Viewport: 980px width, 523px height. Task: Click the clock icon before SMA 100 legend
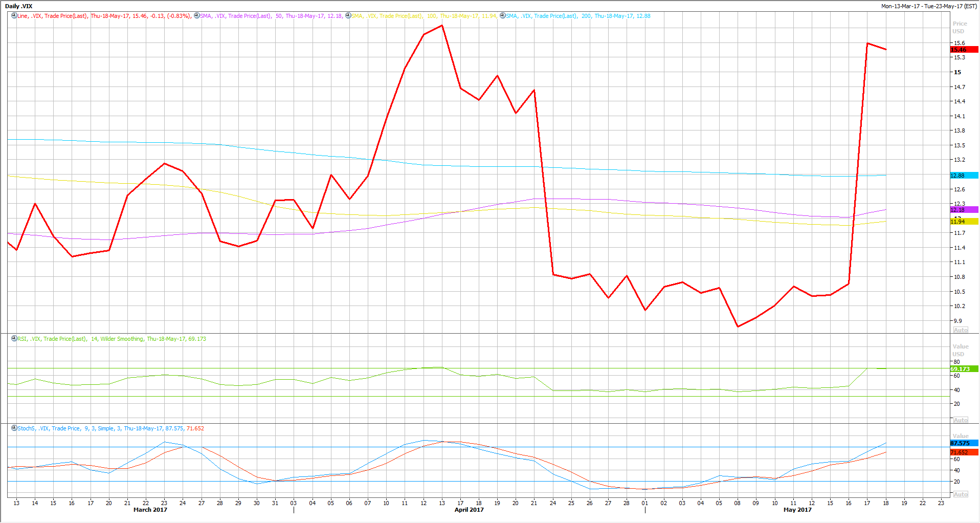click(x=348, y=16)
